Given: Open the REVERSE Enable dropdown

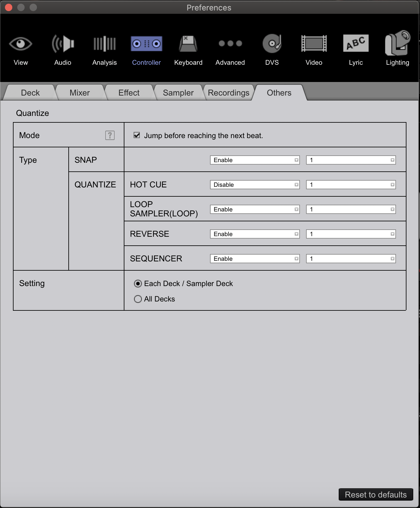Looking at the screenshot, I should click(255, 234).
